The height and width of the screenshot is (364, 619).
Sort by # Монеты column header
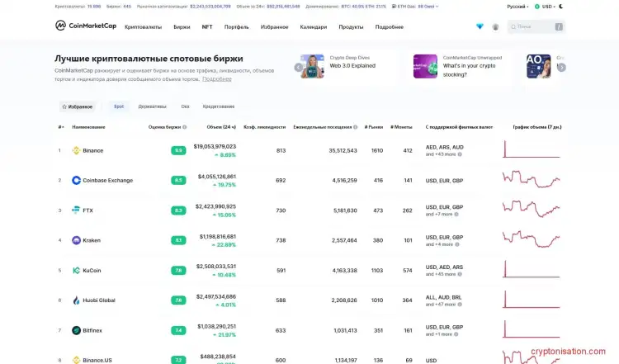401,127
